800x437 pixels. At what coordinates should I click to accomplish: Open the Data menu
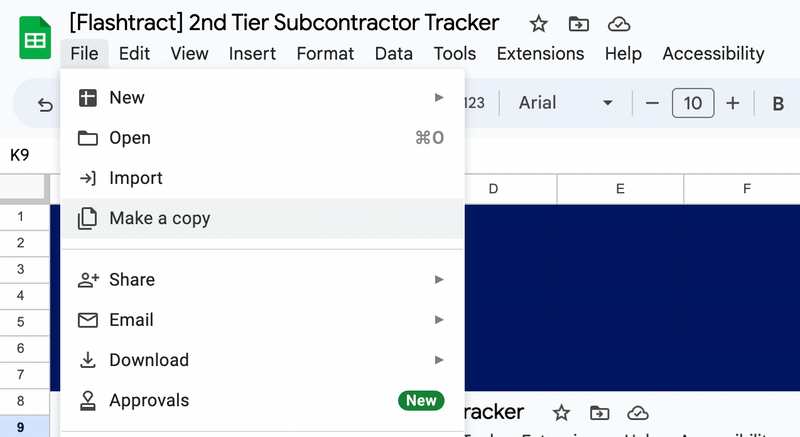coord(393,54)
